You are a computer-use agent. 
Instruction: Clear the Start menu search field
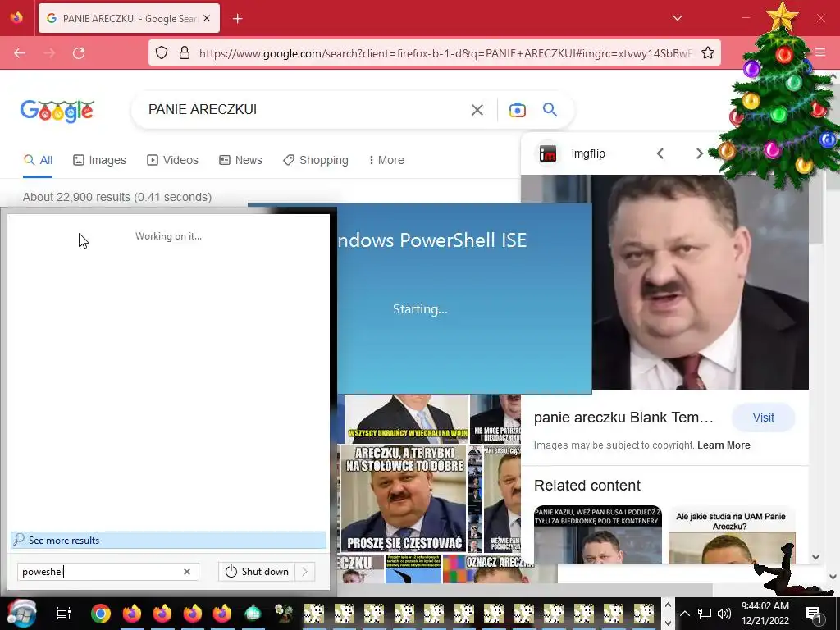coord(186,572)
